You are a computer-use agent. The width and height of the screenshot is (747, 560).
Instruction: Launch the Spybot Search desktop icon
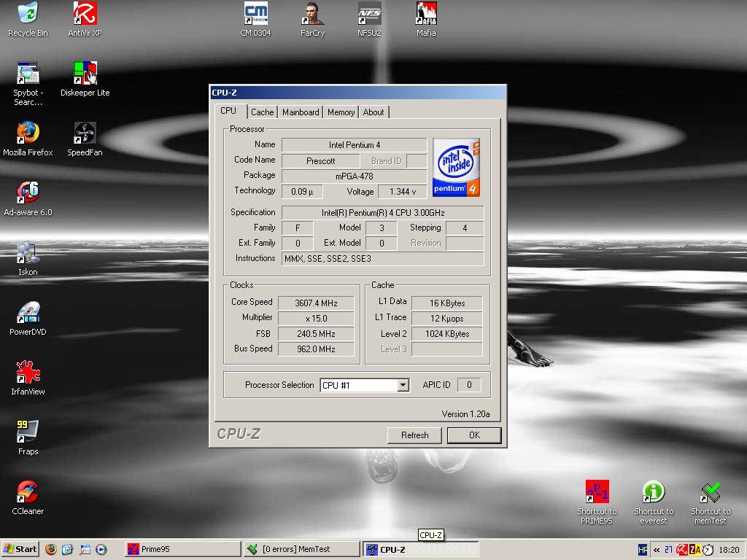coord(28,74)
